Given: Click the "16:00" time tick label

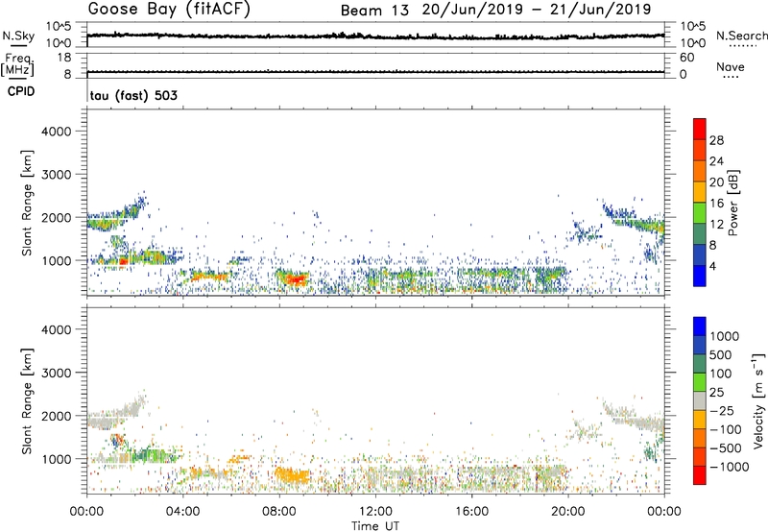Looking at the screenshot, I should pyautogui.click(x=471, y=512).
